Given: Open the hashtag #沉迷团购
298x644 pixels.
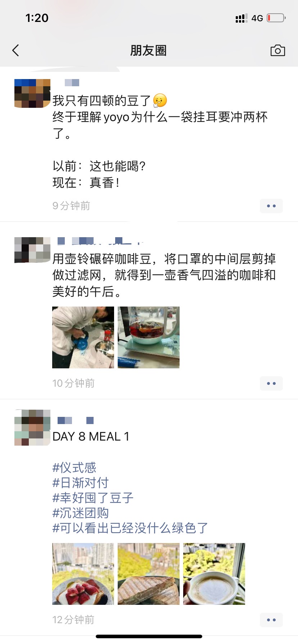Looking at the screenshot, I should [81, 513].
